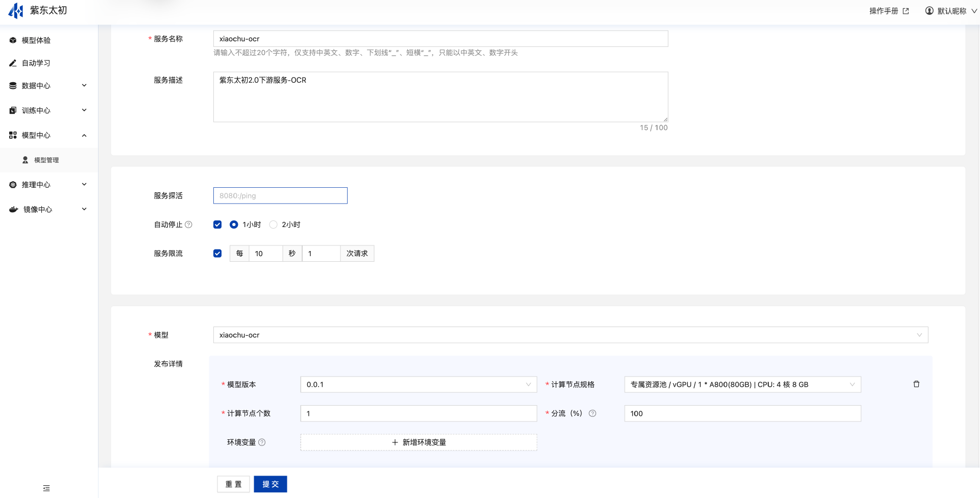Disable the 服务限流 checkbox
Image resolution: width=980 pixels, height=498 pixels.
click(217, 254)
